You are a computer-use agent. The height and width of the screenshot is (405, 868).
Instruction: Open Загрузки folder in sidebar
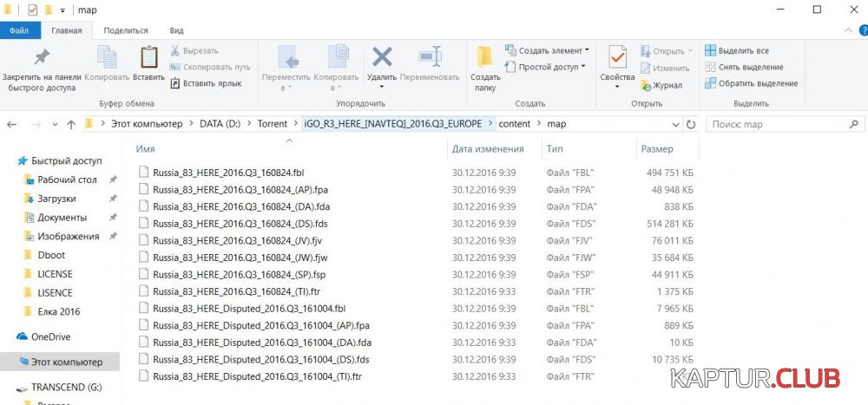[56, 199]
